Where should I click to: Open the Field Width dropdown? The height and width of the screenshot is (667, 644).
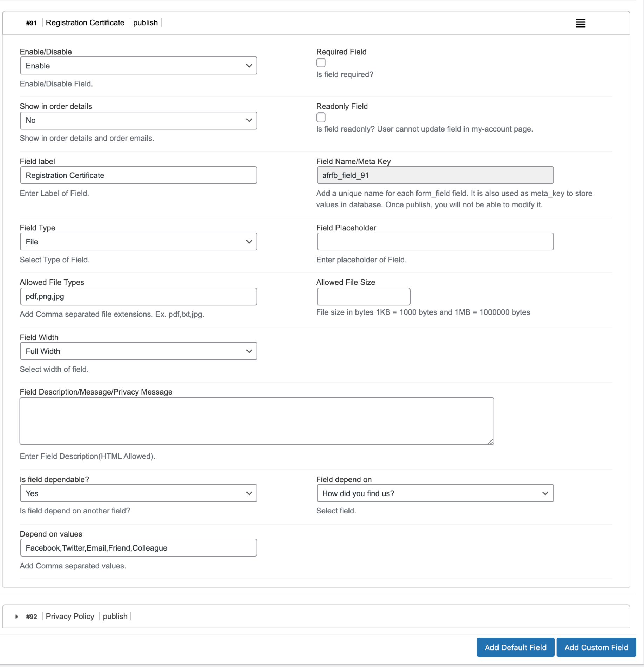pos(138,351)
